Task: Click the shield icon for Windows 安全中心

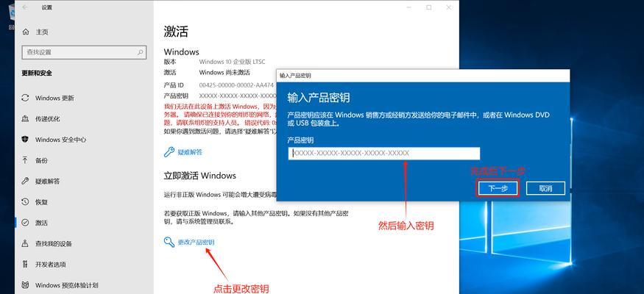Action: (25, 140)
